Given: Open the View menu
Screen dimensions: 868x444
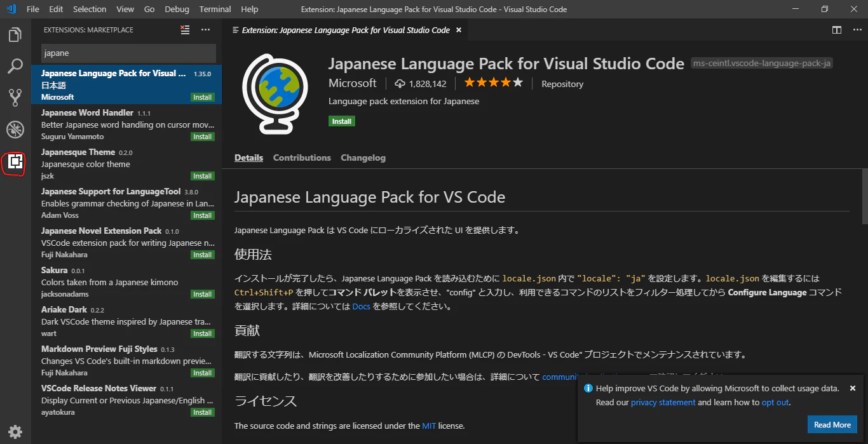Looking at the screenshot, I should [125, 9].
